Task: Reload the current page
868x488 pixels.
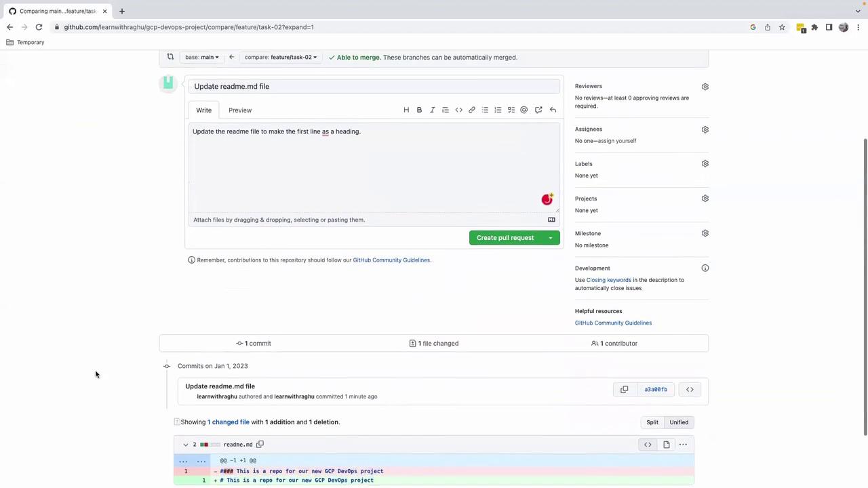Action: [39, 27]
